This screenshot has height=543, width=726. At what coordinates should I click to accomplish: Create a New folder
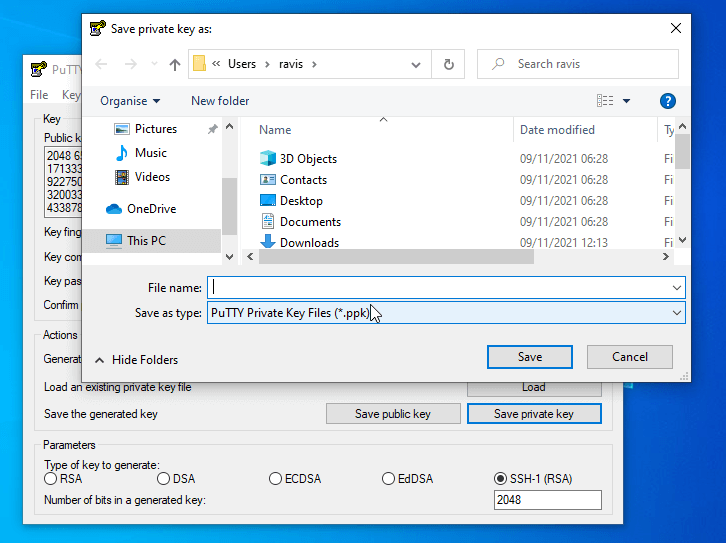click(220, 101)
